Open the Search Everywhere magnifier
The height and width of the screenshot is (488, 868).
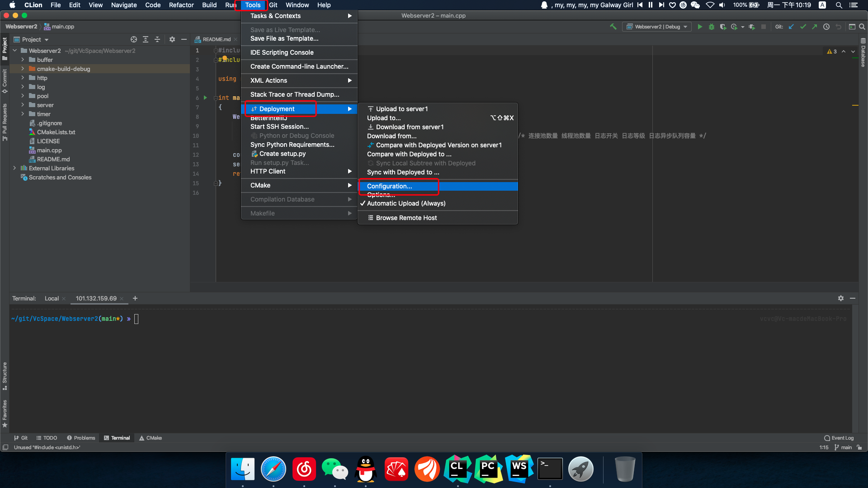coord(862,27)
